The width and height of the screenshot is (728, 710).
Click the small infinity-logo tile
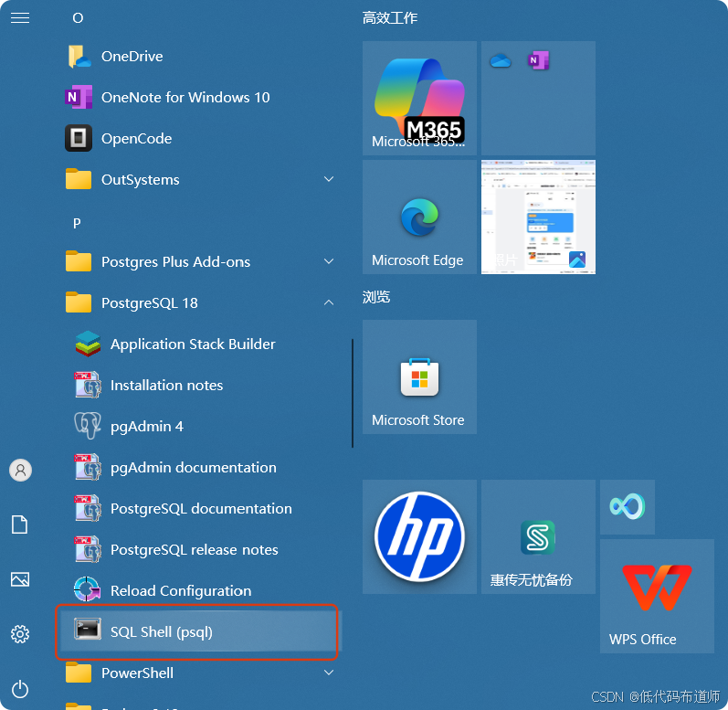(628, 506)
